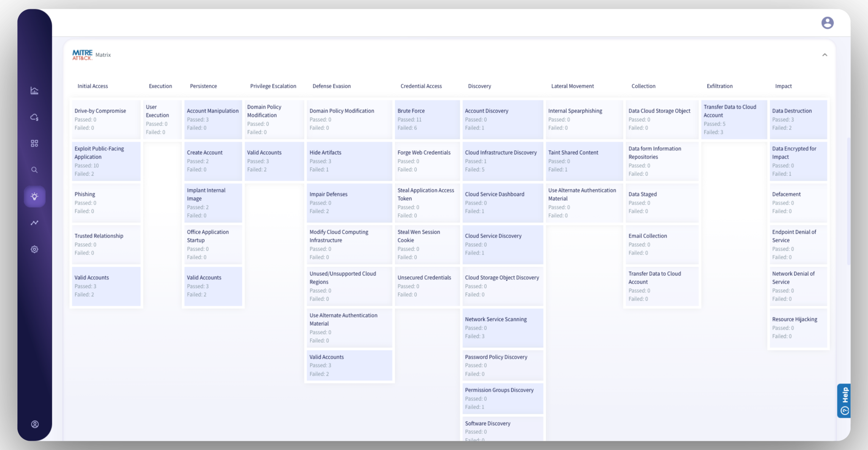868x450 pixels.
Task: Open the dashboard chart icon in sidebar
Action: point(34,91)
